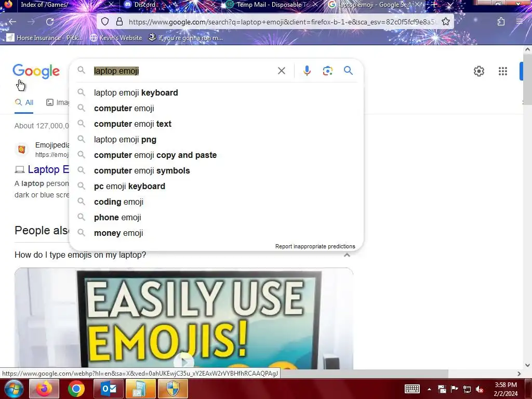Close the Index of /Games/ tab
The height and width of the screenshot is (399, 532).
[x=111, y=5]
